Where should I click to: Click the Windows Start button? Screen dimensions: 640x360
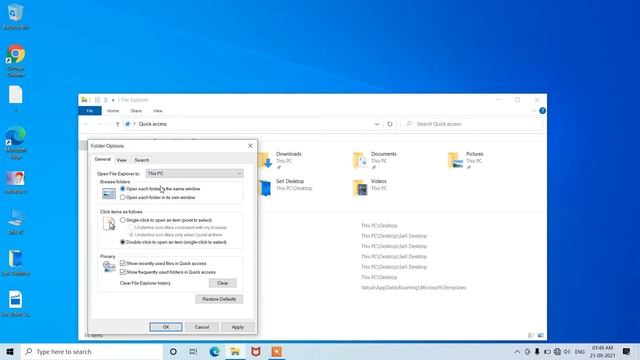click(10, 351)
